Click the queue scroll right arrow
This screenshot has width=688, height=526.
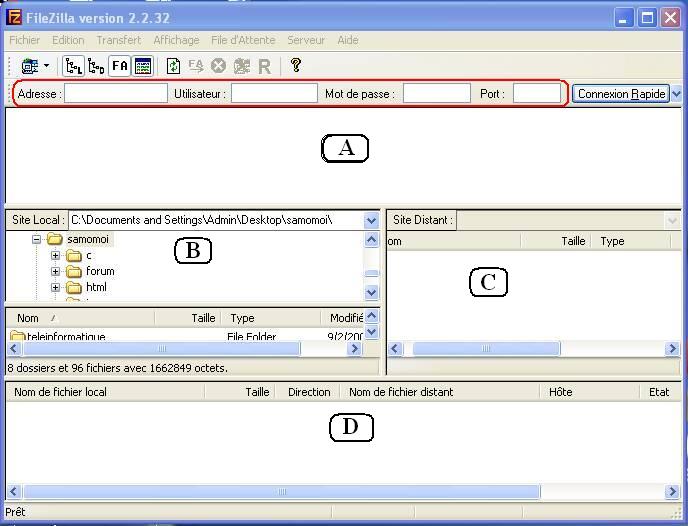pyautogui.click(x=672, y=492)
